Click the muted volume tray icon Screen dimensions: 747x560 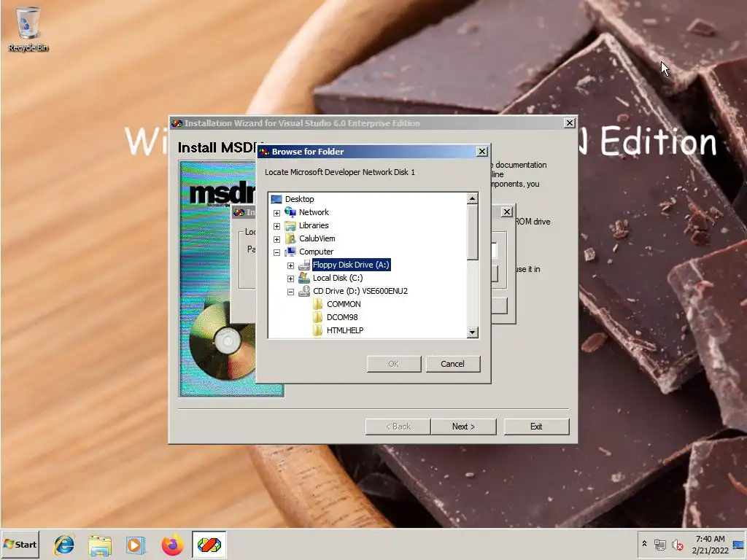[677, 544]
